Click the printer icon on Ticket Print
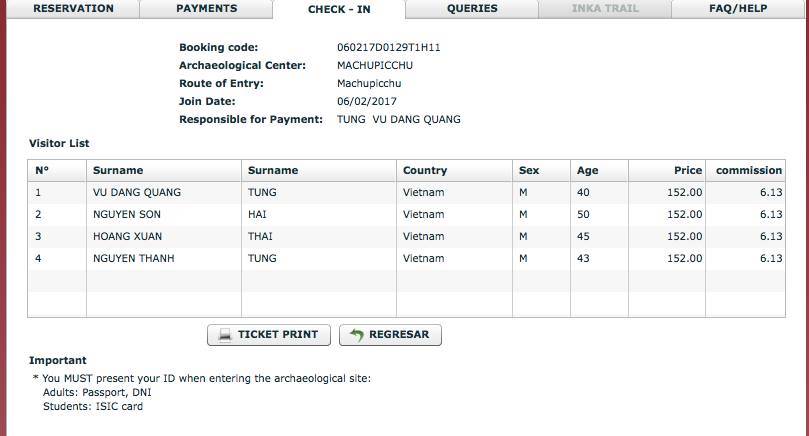 click(x=225, y=335)
